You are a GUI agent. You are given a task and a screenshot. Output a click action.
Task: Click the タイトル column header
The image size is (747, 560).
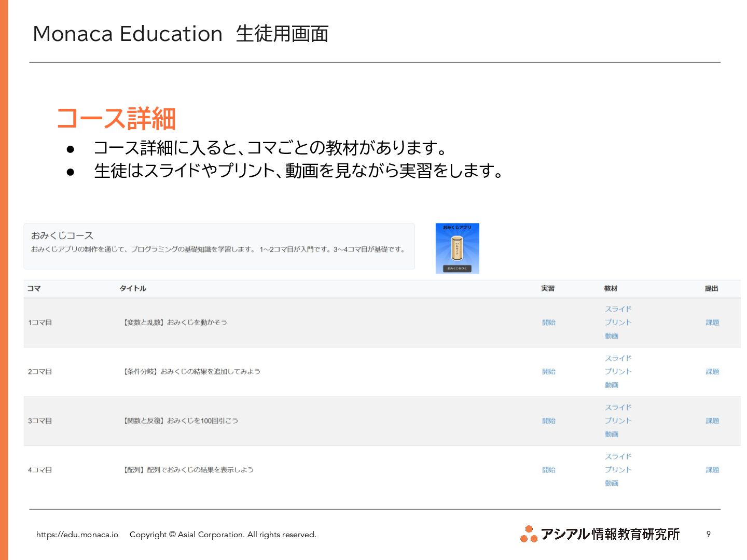(x=133, y=288)
